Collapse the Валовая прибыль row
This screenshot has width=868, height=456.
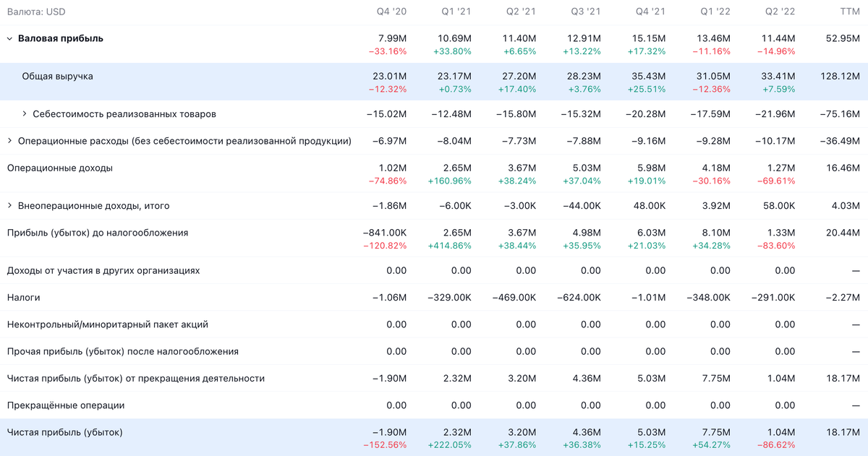pyautogui.click(x=10, y=39)
